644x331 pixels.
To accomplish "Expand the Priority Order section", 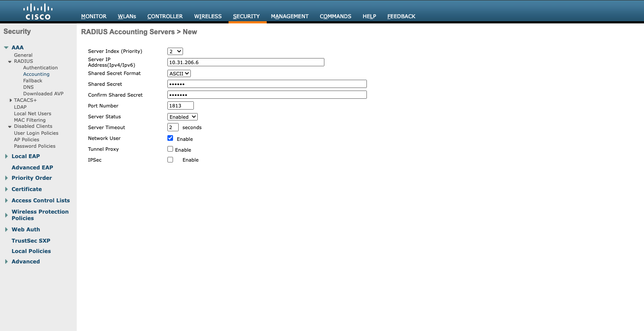I will tap(6, 178).
